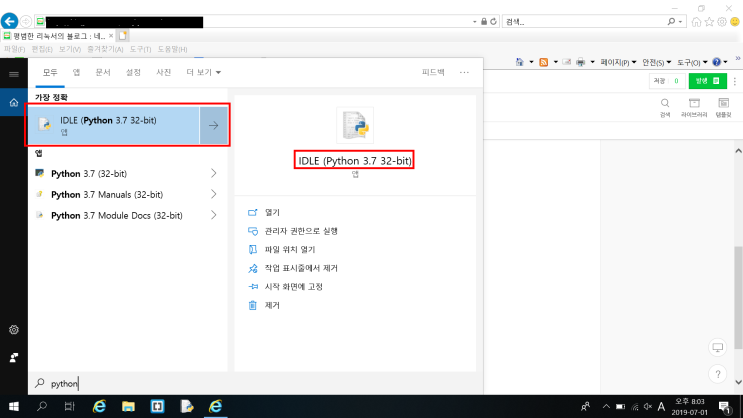Expand chevron for Python 3.7 (32-bit)
This screenshot has height=418, width=743.
[x=214, y=173]
